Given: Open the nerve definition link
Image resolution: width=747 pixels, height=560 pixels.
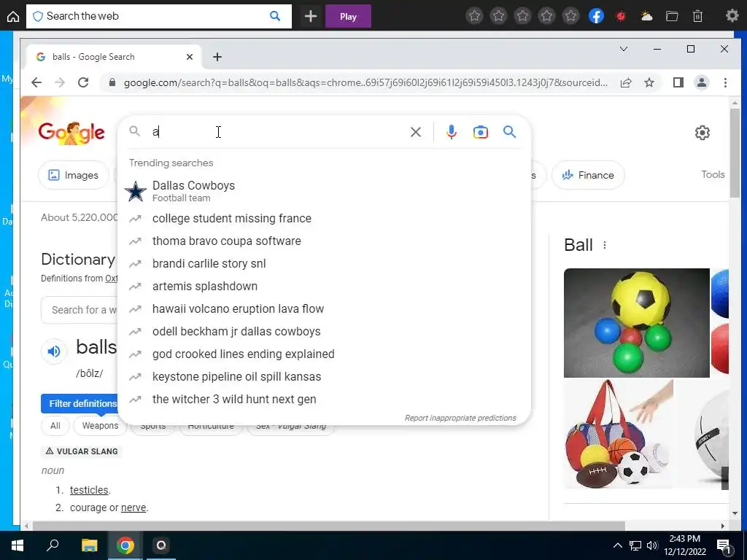Looking at the screenshot, I should [133, 507].
